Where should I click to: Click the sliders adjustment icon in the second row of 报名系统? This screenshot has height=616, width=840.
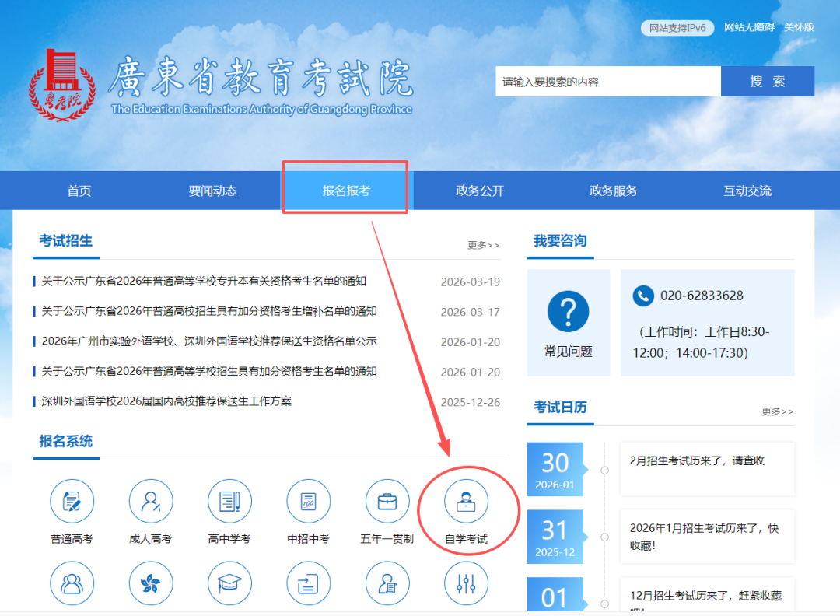pyautogui.click(x=466, y=583)
